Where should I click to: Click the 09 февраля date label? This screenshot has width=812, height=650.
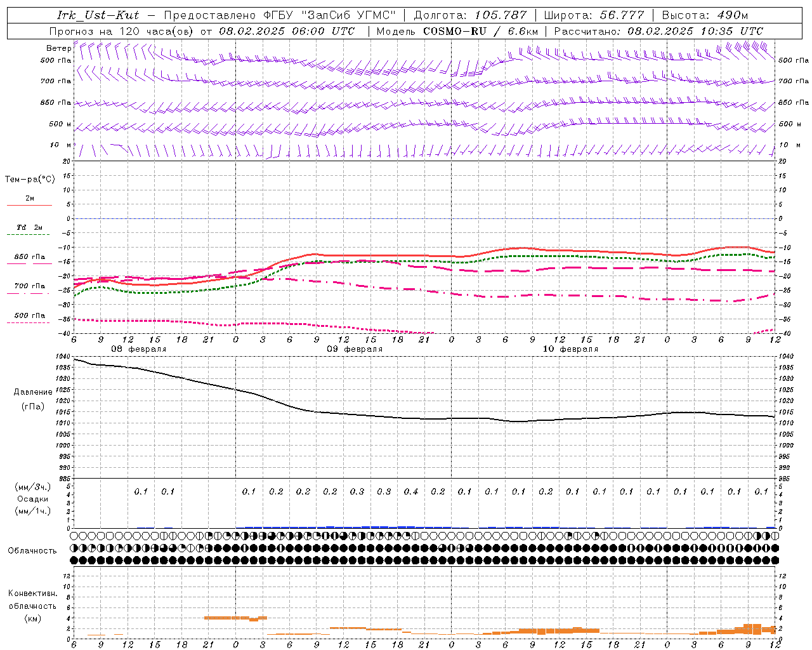355,349
